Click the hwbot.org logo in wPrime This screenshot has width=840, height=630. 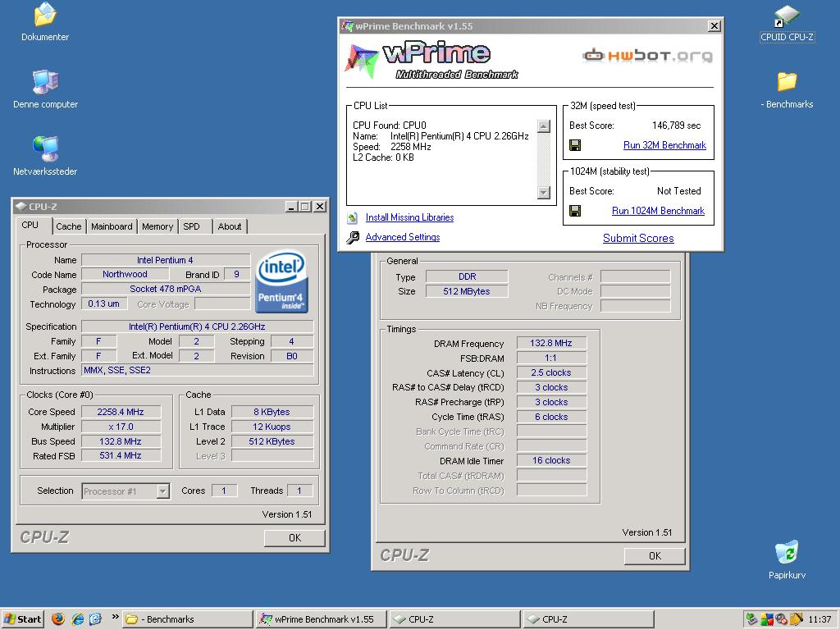tap(647, 55)
